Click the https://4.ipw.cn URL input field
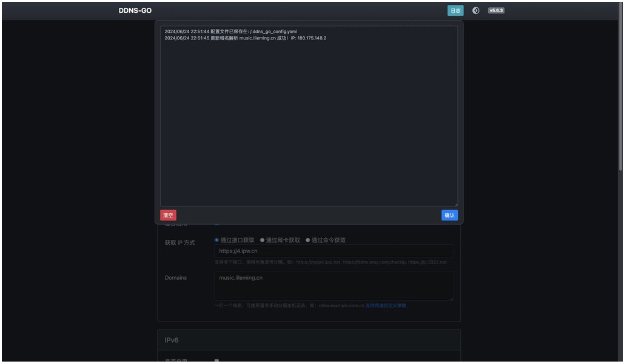Image resolution: width=624 pixels, height=364 pixels. [x=334, y=251]
